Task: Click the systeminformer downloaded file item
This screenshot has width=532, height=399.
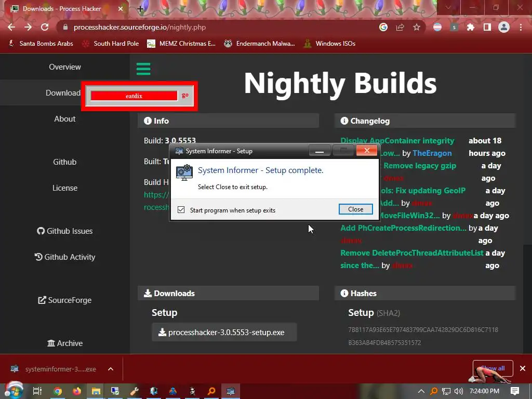Action: coord(54,369)
